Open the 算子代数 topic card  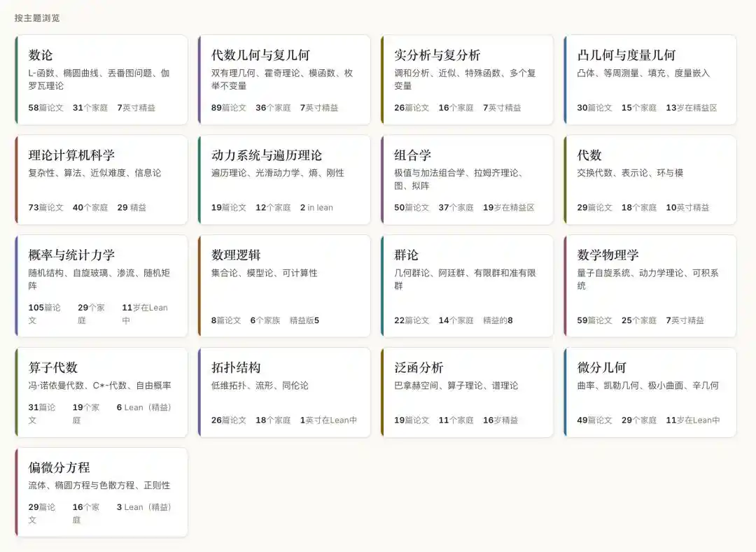[101, 392]
